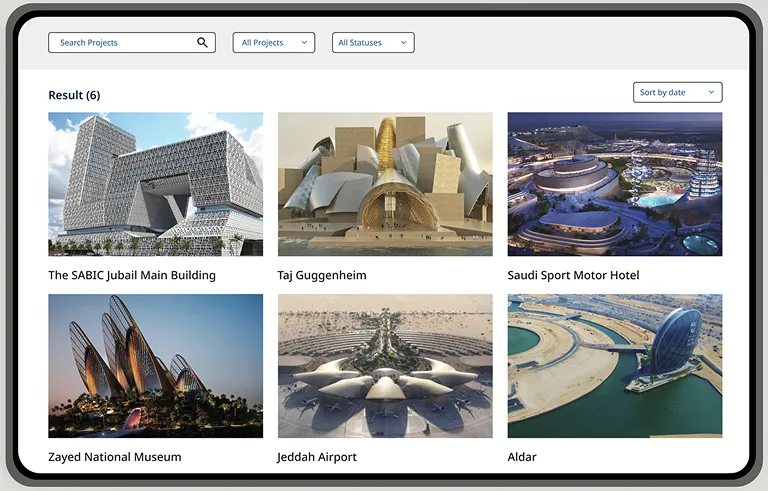Click the magnifying glass search icon
Viewport: 768px width, 491px height.
point(202,43)
